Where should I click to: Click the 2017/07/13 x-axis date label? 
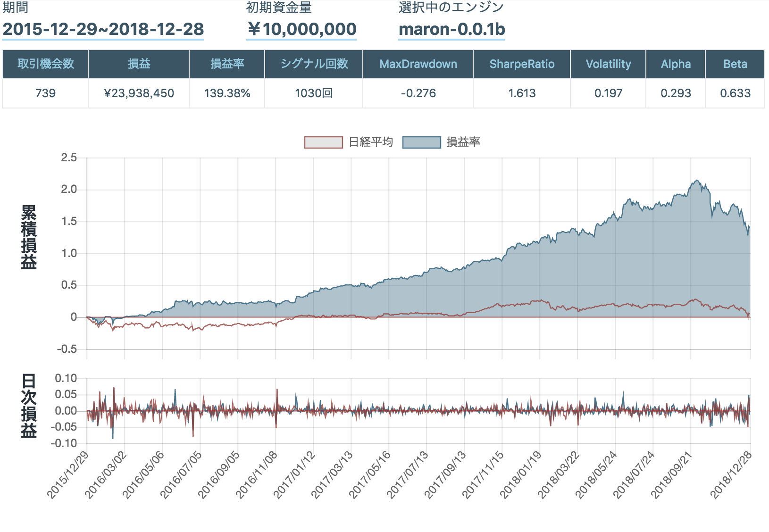tap(407, 474)
